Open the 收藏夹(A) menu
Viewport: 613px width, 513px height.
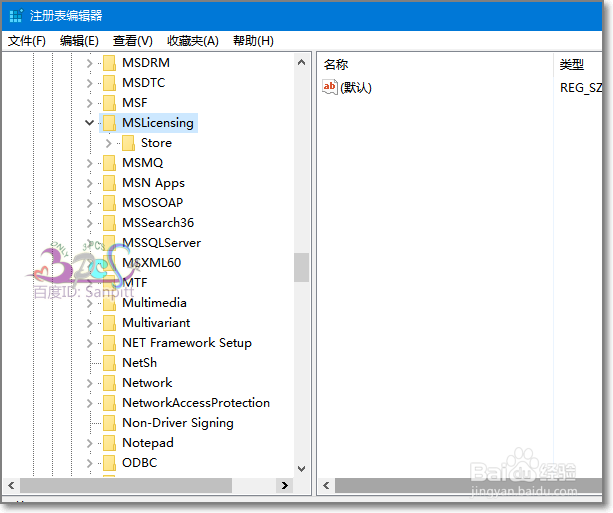click(x=193, y=41)
